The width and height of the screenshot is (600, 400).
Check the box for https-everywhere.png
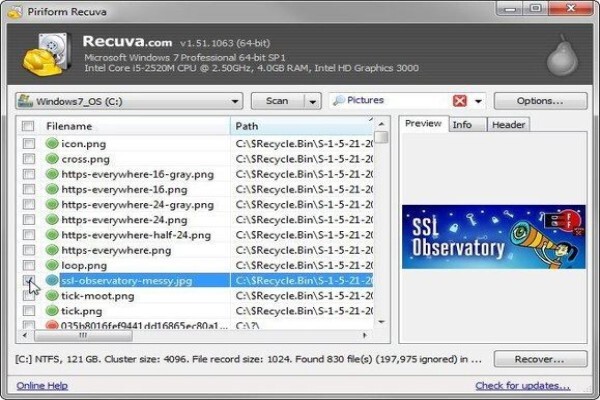[29, 250]
